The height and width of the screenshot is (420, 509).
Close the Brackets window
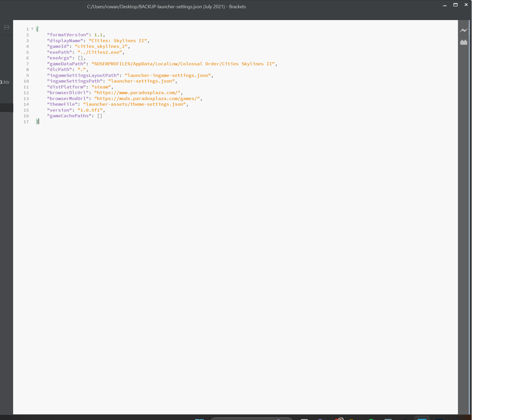pyautogui.click(x=466, y=5)
